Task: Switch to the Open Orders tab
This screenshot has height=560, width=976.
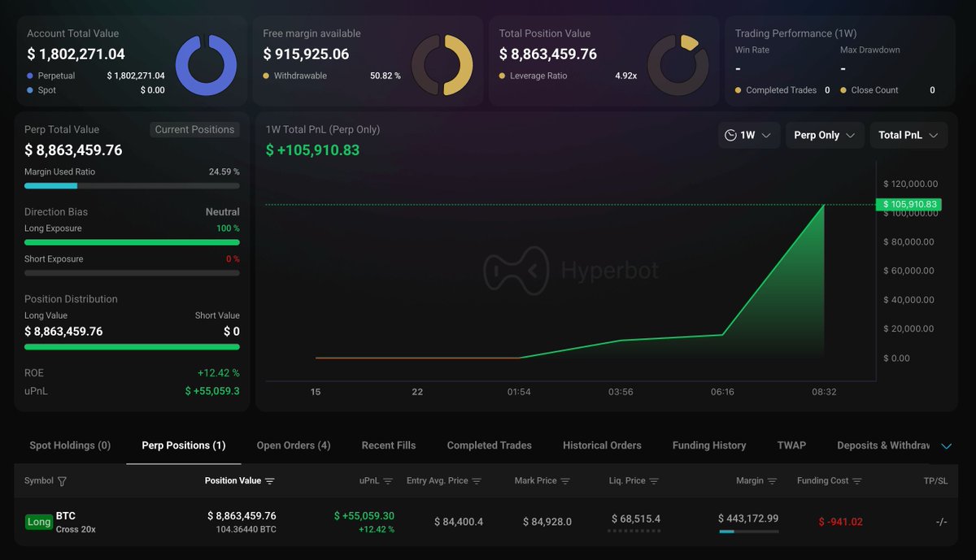Action: tap(294, 445)
